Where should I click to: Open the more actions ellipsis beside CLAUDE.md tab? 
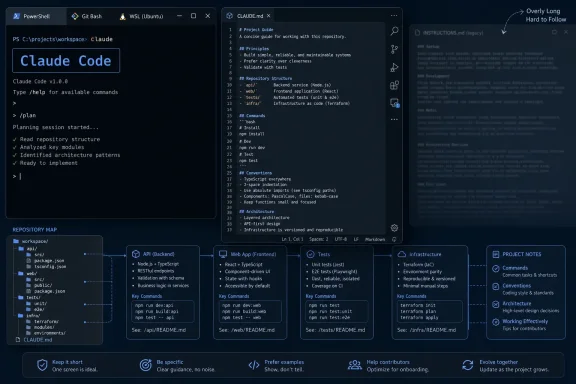pyautogui.click(x=394, y=16)
